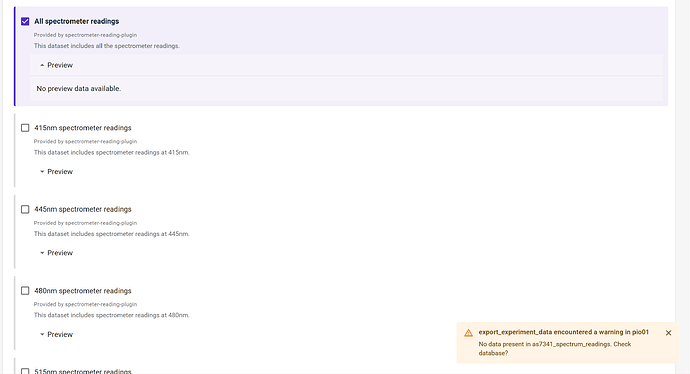Screen dimensions: 690x374
Task: Click the dropdown arrow beside 480nm Preview
Action: (42, 334)
